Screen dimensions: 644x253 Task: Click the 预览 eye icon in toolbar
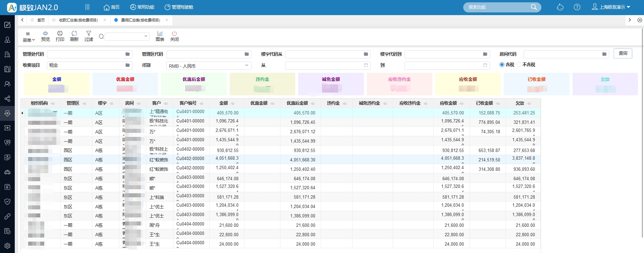point(45,34)
